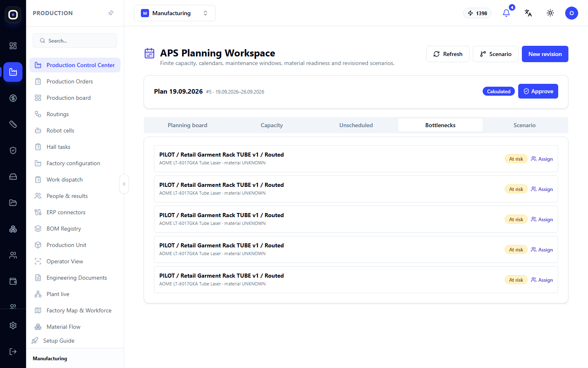Screen dimensions: 588x368
Task: Open the dashboard grid icon in rail
Action: (x=13, y=46)
